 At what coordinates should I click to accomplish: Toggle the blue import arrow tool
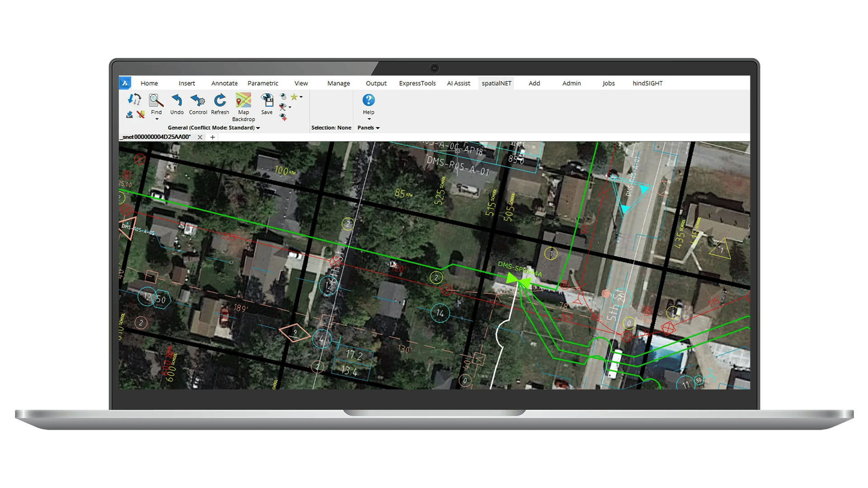pyautogui.click(x=130, y=114)
